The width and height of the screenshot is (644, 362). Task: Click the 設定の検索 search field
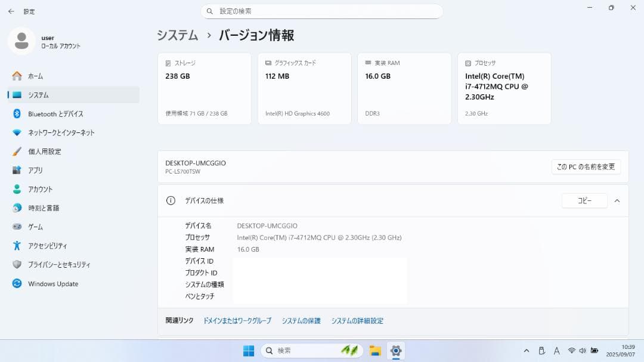pos(322,11)
